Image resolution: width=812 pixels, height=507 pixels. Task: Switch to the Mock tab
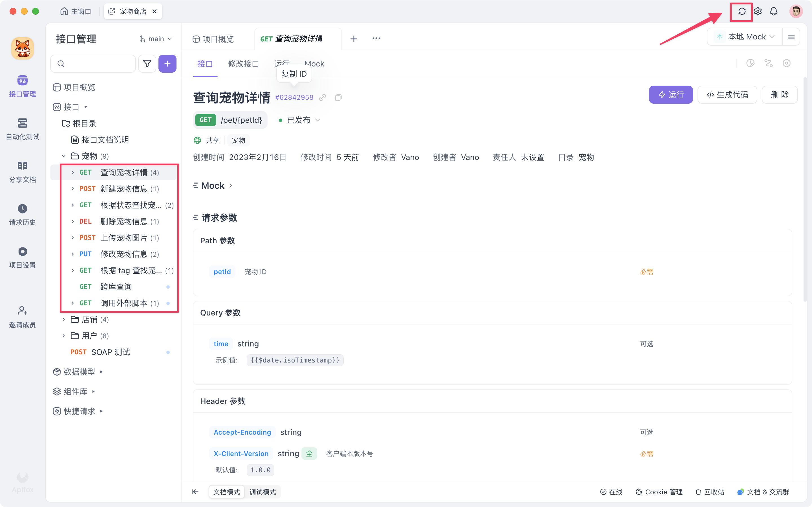(314, 64)
